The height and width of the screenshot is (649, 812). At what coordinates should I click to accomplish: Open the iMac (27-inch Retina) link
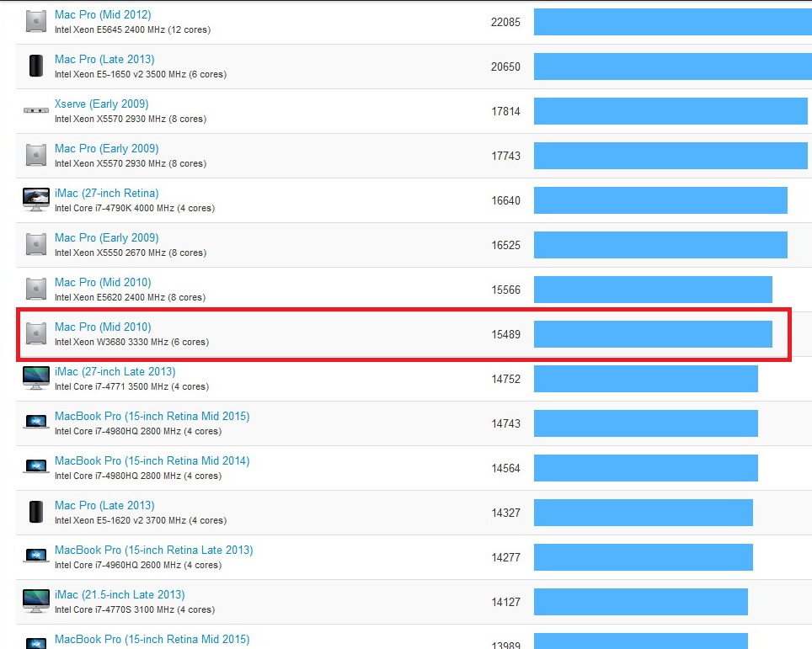click(107, 193)
